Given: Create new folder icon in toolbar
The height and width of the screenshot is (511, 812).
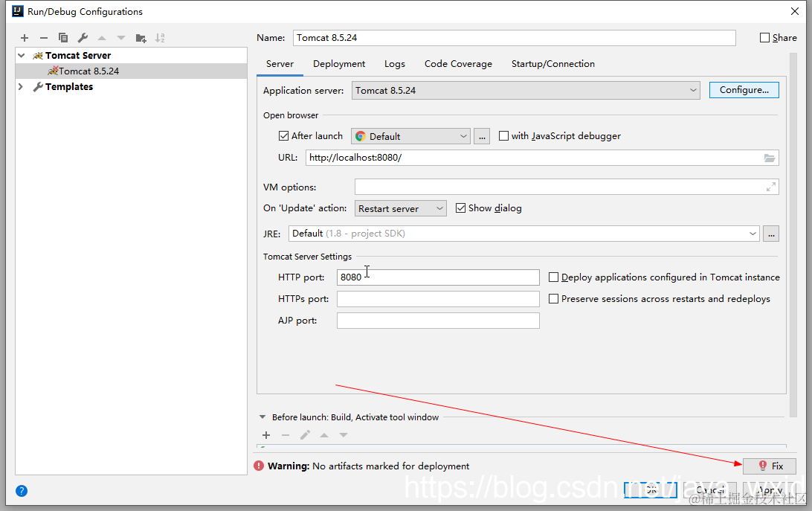Looking at the screenshot, I should coord(141,38).
